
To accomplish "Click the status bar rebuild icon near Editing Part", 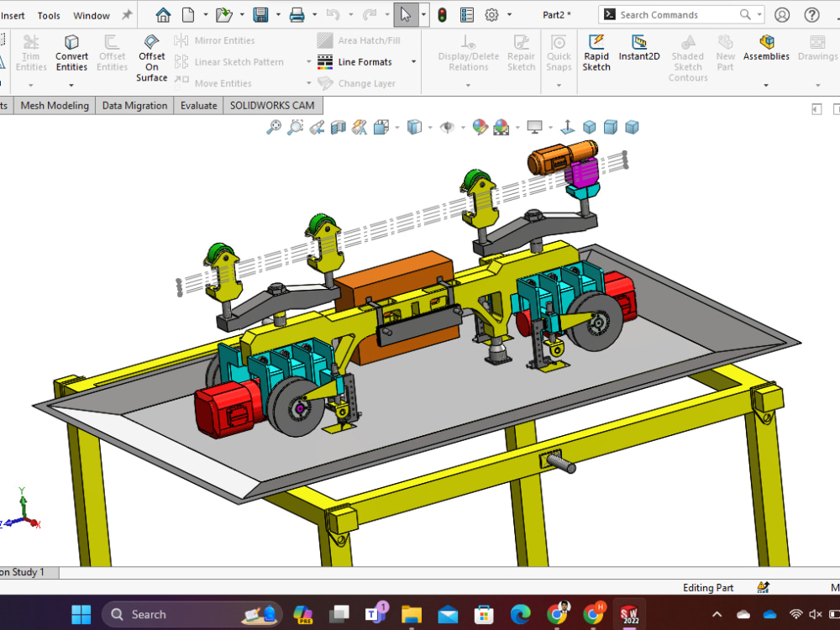I will point(764,588).
